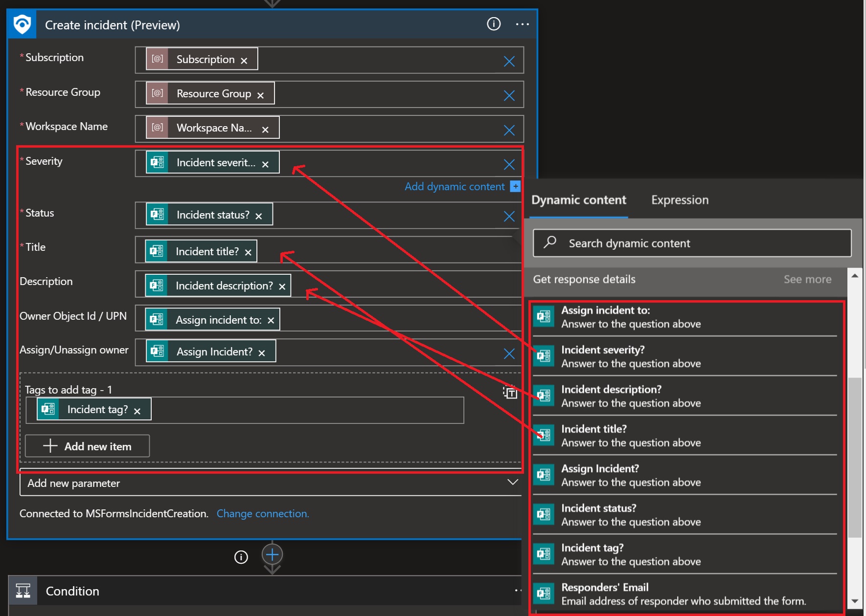The width and height of the screenshot is (866, 616).
Task: Remove the Incident description? token
Action: coord(282,286)
